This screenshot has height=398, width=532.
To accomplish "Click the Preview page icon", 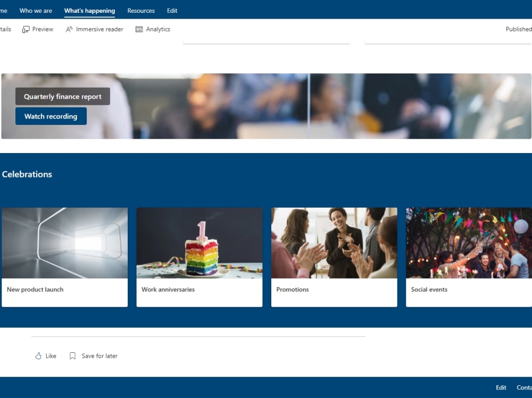I will pyautogui.click(x=26, y=30).
